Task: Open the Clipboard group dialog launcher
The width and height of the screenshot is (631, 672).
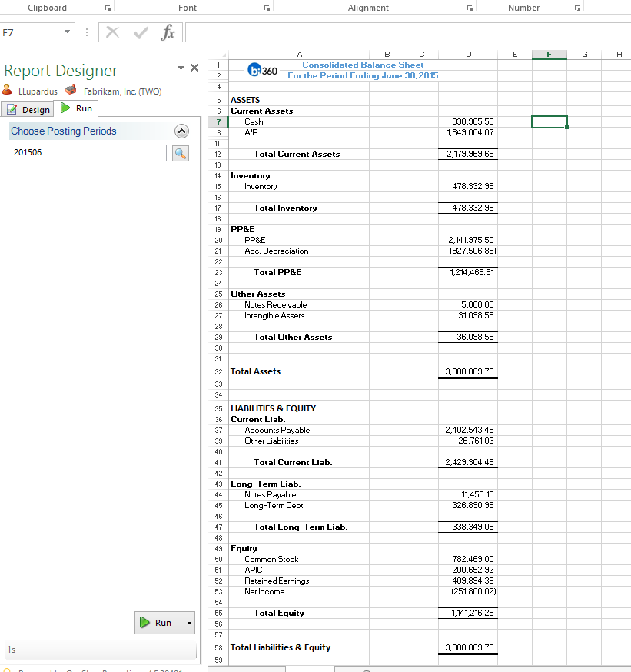Action: pos(108,8)
